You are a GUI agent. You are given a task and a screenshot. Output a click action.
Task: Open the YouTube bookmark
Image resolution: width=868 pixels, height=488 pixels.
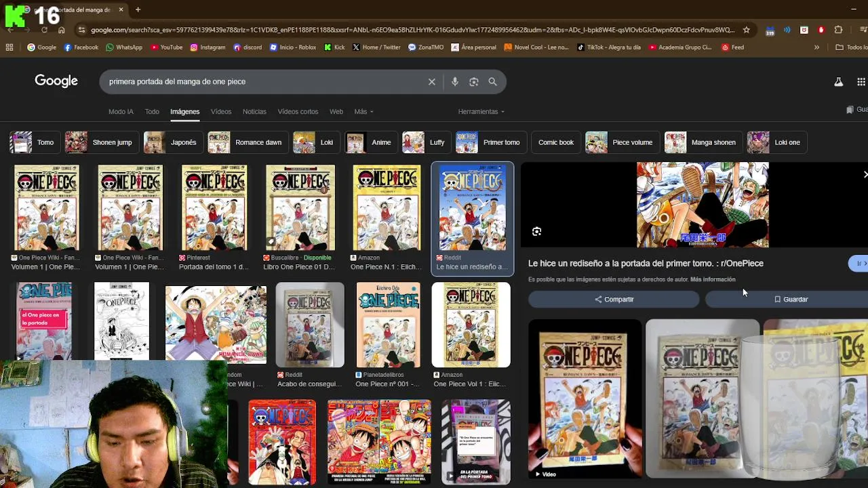(167, 47)
